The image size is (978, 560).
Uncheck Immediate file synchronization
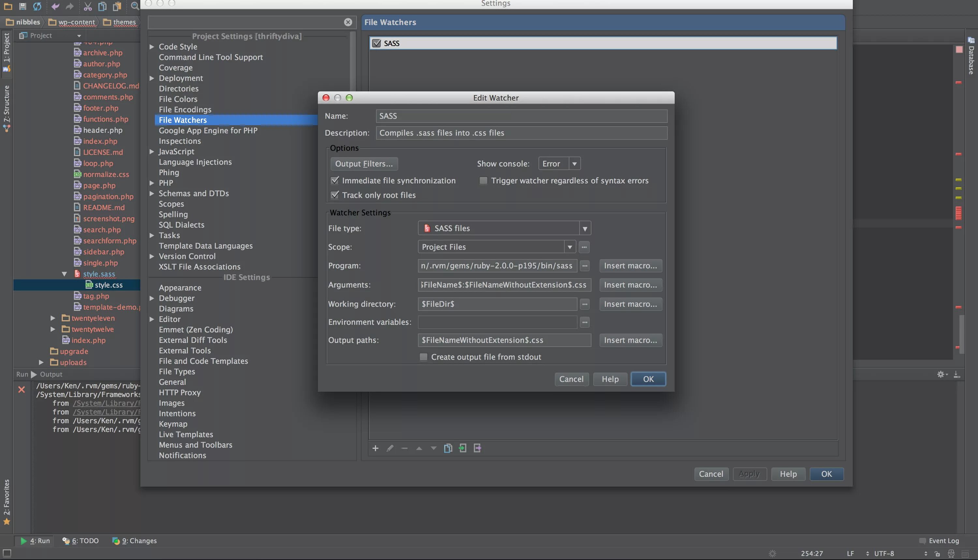pos(335,180)
